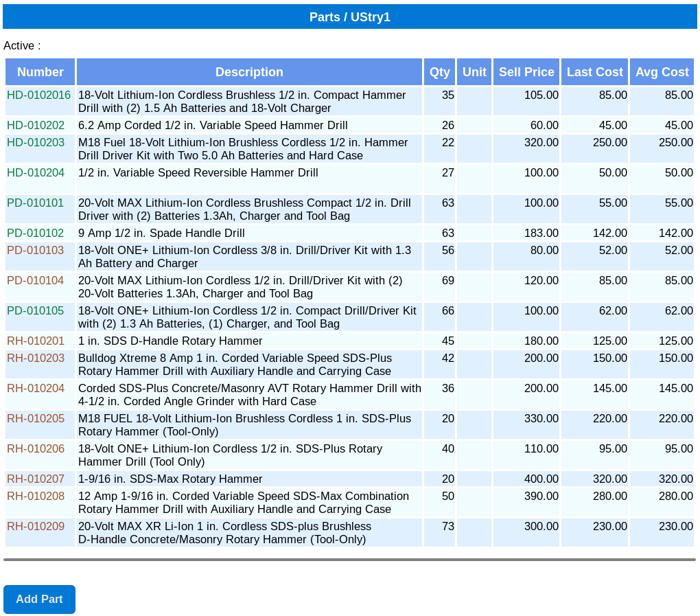The width and height of the screenshot is (700, 616).
Task: Open part RH-010204
Action: point(36,388)
